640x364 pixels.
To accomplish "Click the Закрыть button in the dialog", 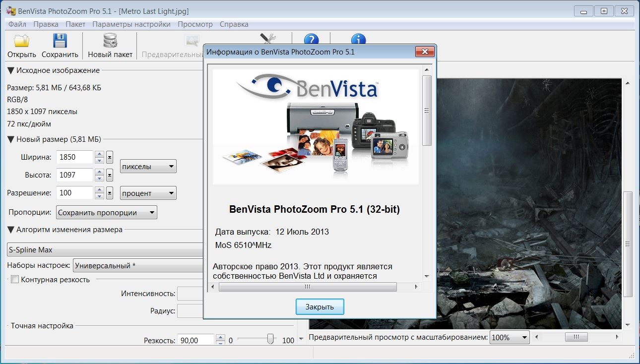I will [320, 307].
